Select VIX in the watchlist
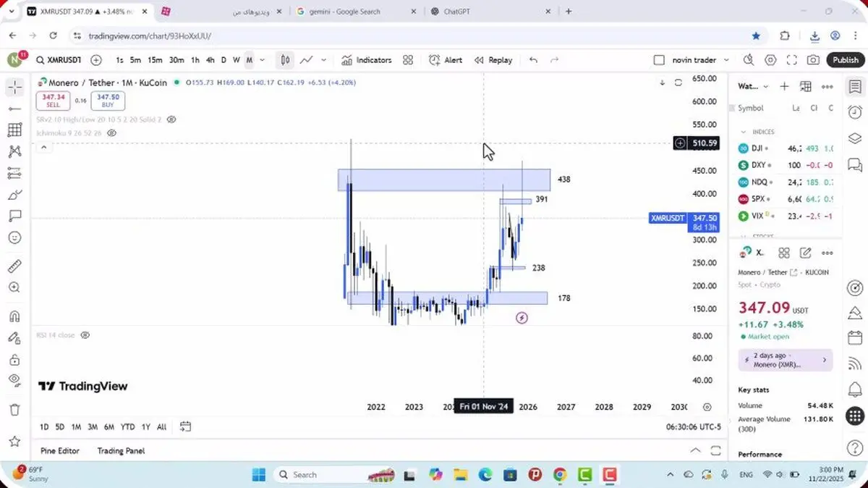 786,216
